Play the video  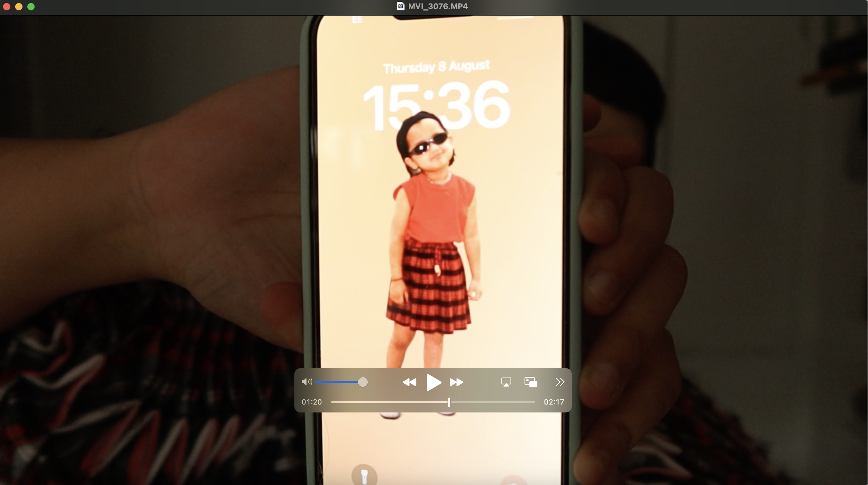click(433, 382)
